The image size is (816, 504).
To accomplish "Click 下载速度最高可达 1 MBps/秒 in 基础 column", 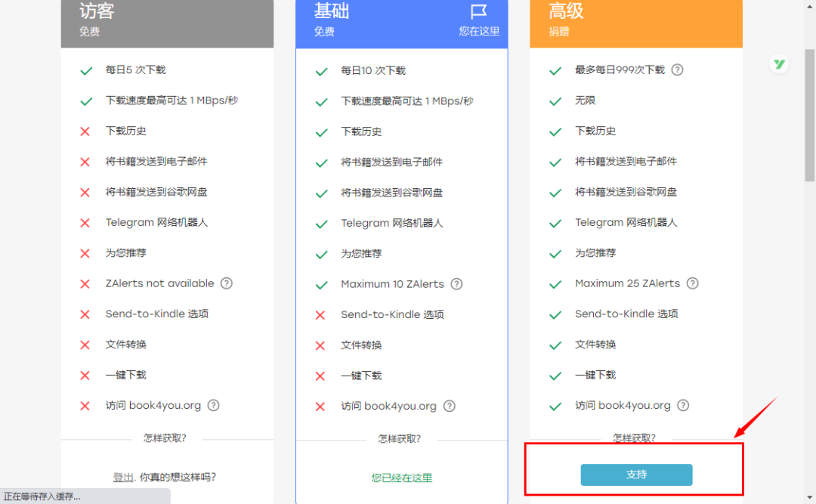I will point(407,101).
